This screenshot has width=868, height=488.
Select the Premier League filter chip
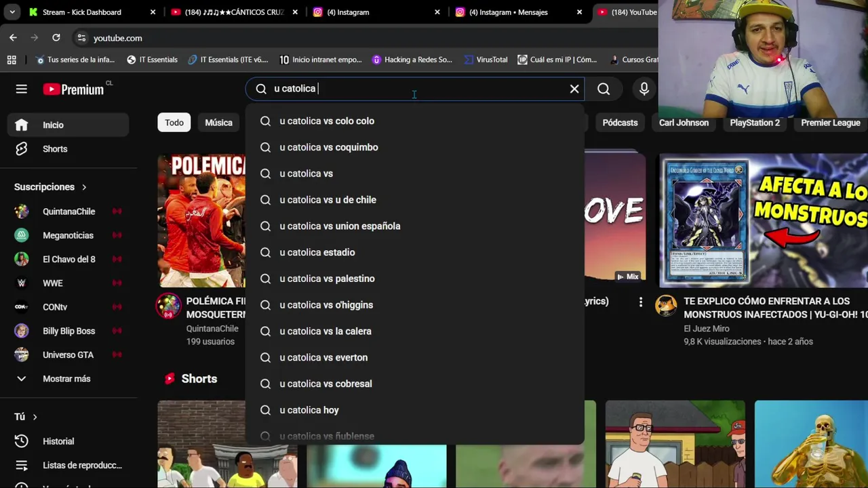coord(831,123)
